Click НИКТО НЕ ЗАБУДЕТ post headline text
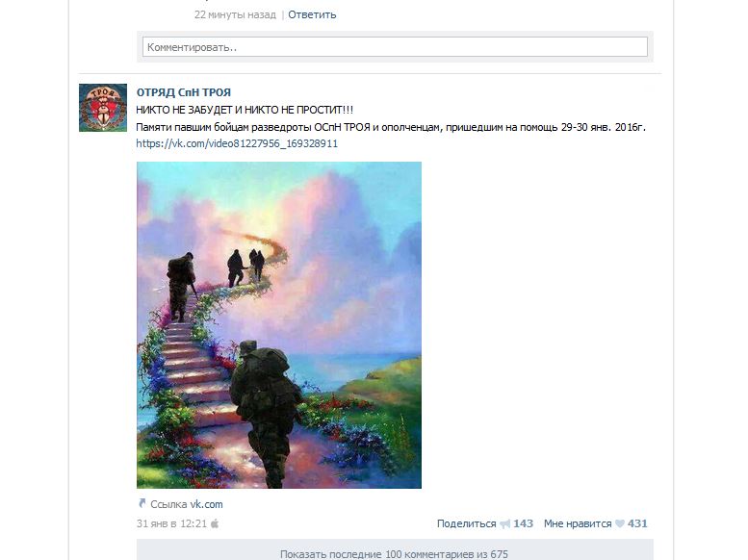Screen dimensions: 748x560 [245, 111]
